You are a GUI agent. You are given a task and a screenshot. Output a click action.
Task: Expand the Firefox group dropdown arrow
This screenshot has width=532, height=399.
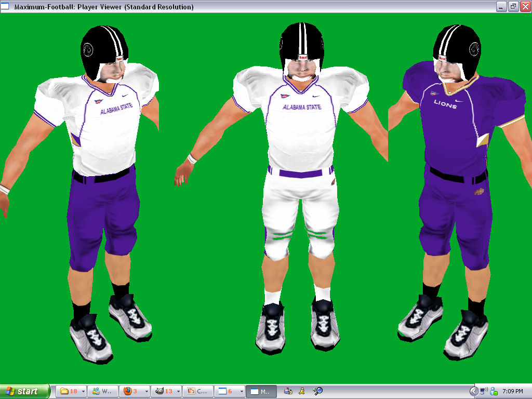click(147, 391)
